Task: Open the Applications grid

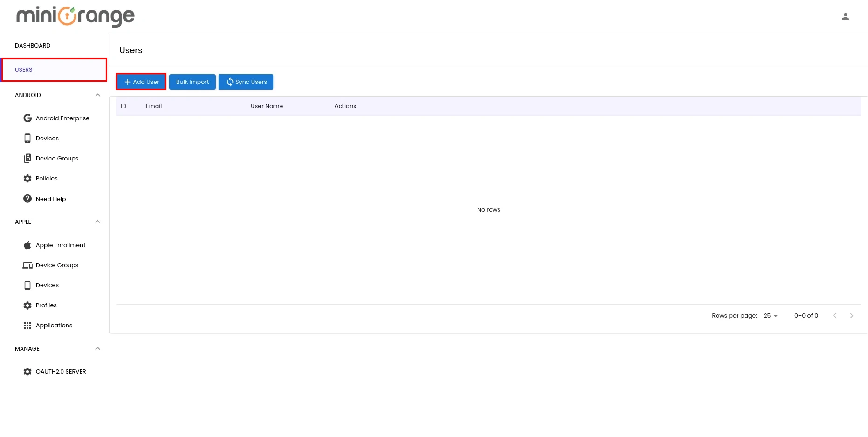Action: coord(54,325)
